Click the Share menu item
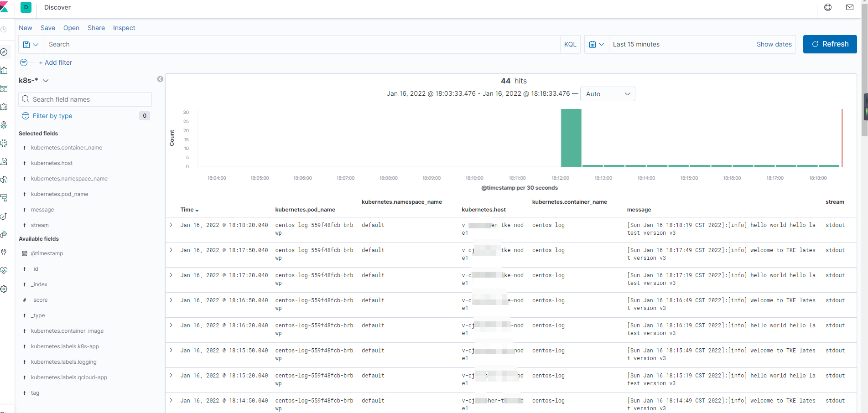Image resolution: width=868 pixels, height=413 pixels. coord(96,28)
